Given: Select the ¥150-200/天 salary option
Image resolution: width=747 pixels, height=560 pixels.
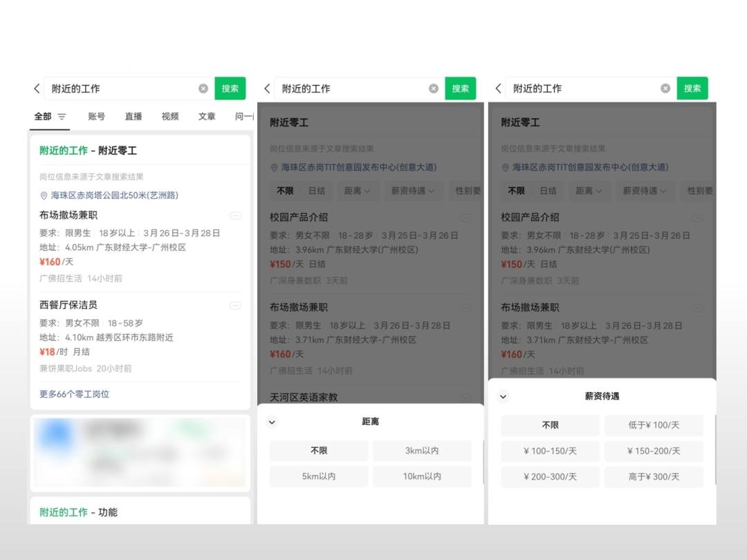Looking at the screenshot, I should pyautogui.click(x=654, y=451).
